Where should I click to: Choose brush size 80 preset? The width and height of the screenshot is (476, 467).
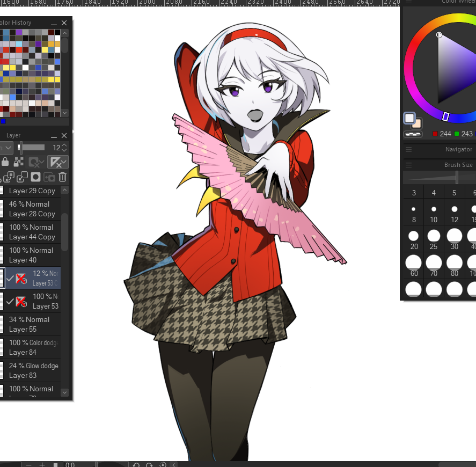[455, 266]
